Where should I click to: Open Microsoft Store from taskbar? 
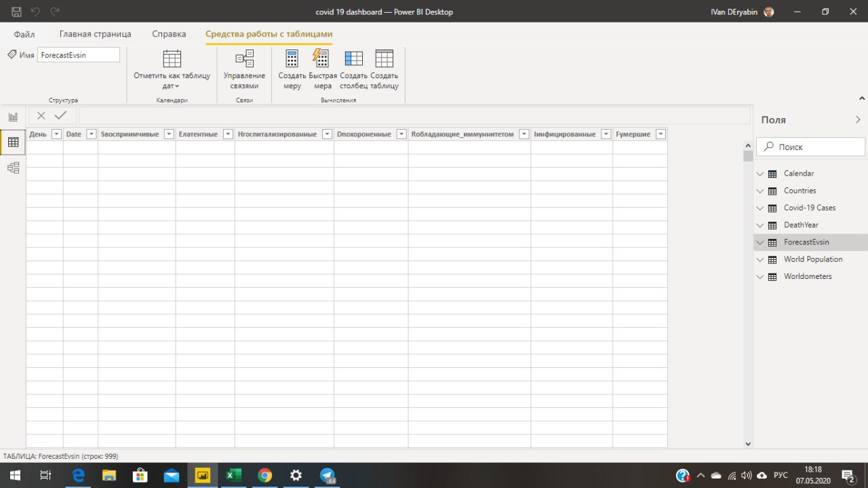pos(140,475)
